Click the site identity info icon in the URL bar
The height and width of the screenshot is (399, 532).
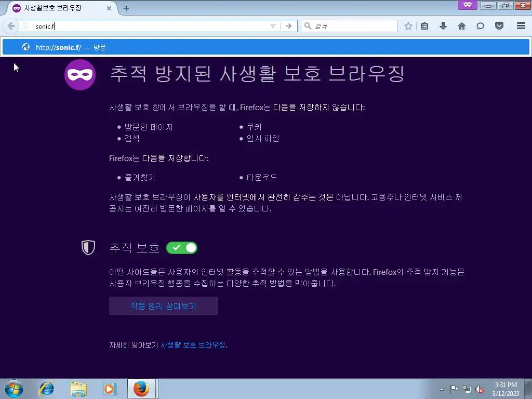(26, 26)
